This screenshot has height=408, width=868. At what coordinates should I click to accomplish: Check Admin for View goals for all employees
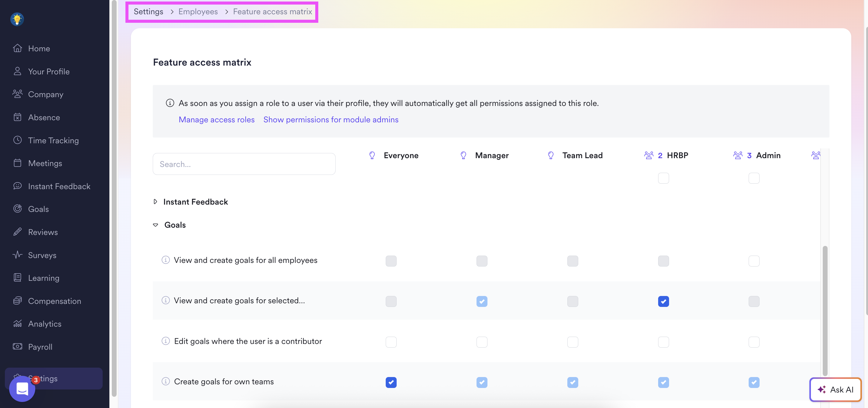754,261
